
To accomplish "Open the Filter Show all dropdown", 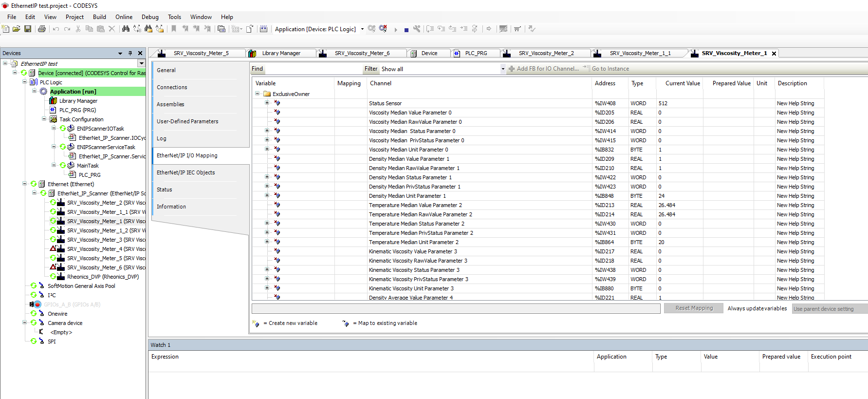I will tap(503, 69).
